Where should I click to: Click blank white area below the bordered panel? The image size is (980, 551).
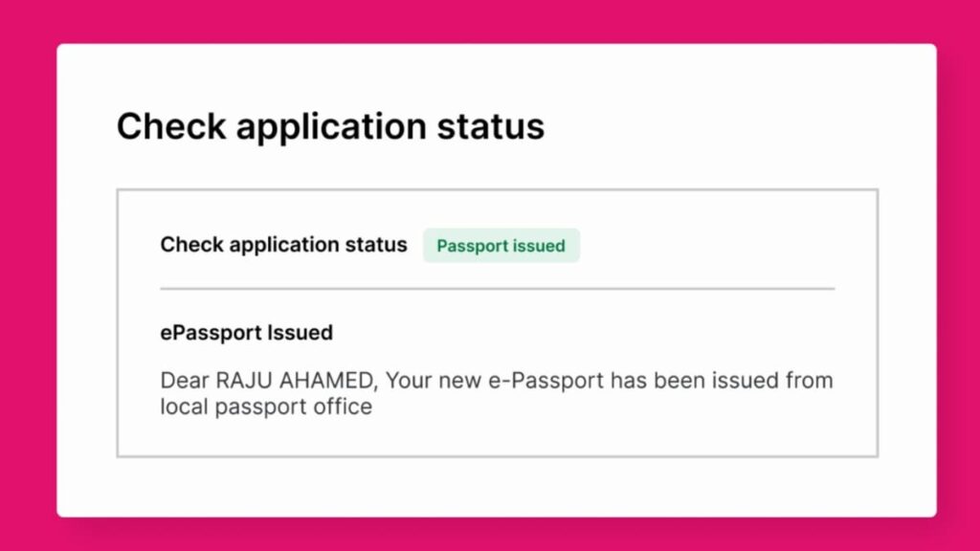pyautogui.click(x=497, y=487)
